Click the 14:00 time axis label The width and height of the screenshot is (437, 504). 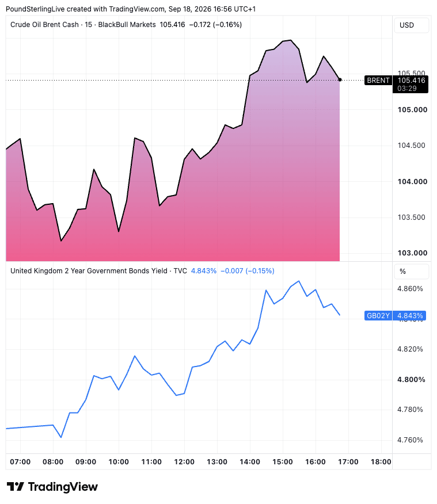click(x=250, y=462)
